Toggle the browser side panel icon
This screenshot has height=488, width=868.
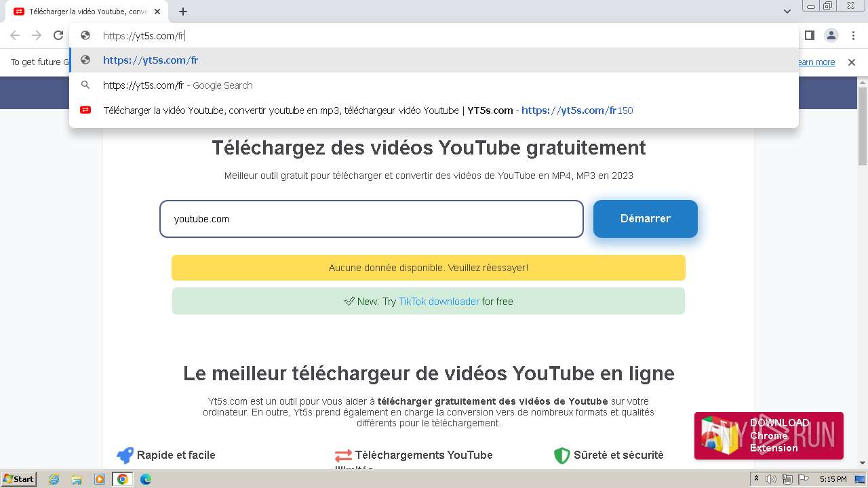coord(809,35)
